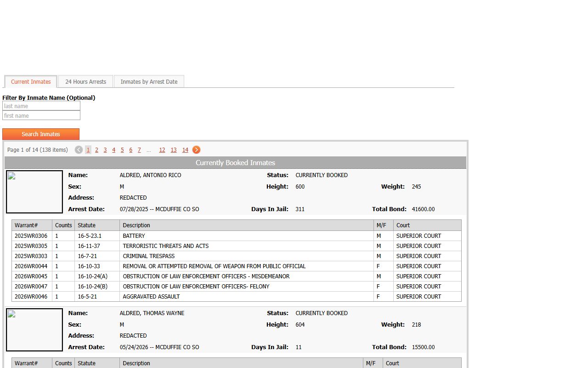588x368 pixels.
Task: Go to the next page with the orange arrow
Action: pos(196,150)
